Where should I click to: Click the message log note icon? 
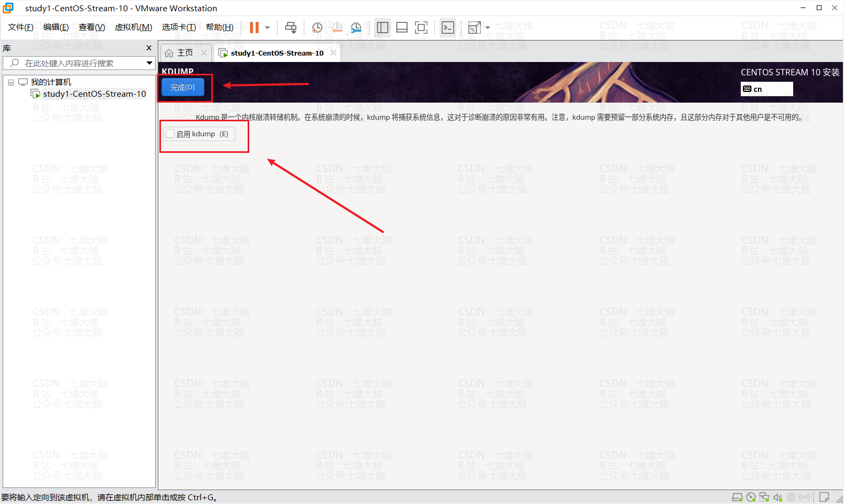(824, 497)
